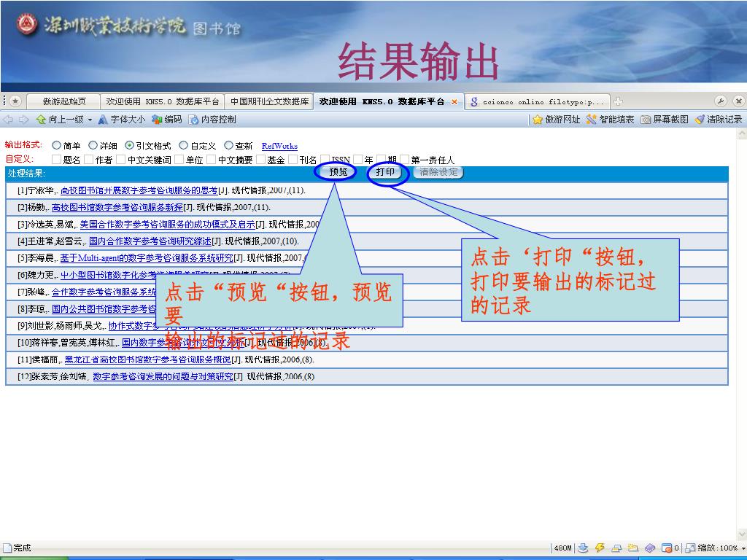Click the zoom window icon beside 缩放
The height and width of the screenshot is (560, 747).
coord(690,548)
